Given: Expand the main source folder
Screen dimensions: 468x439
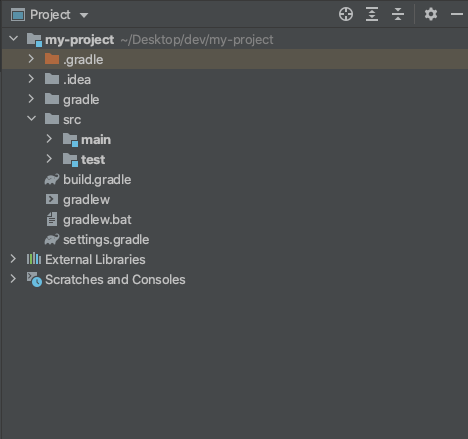Looking at the screenshot, I should (x=49, y=139).
